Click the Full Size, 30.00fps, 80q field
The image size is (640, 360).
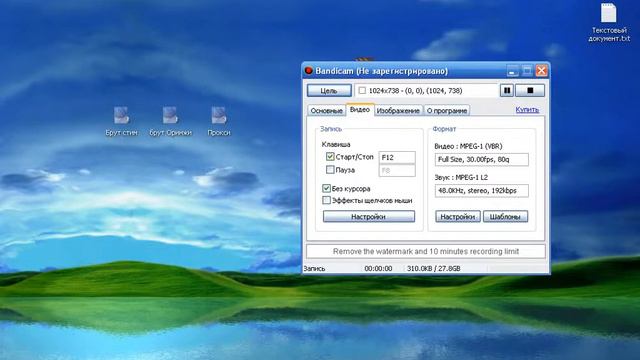482,159
